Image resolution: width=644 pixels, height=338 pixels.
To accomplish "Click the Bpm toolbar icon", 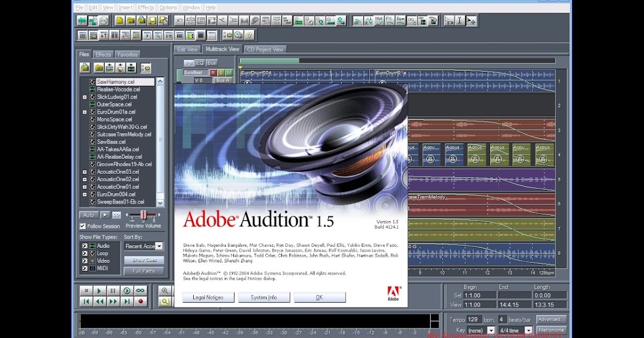I will [400, 20].
